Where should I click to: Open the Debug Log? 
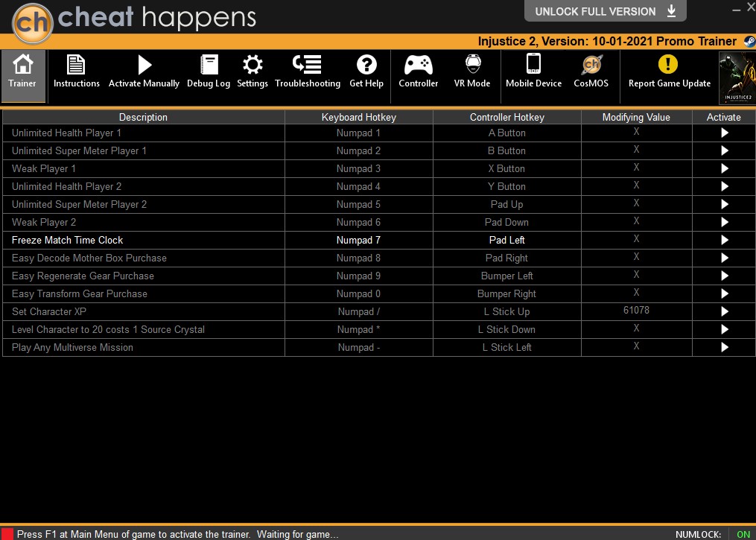(209, 71)
